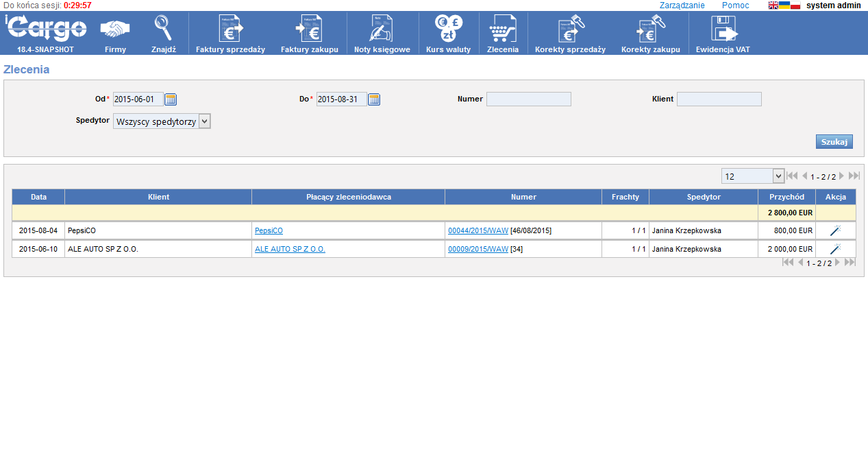This screenshot has height=467, width=868.
Task: Open calendar picker for Od date
Action: point(171,99)
